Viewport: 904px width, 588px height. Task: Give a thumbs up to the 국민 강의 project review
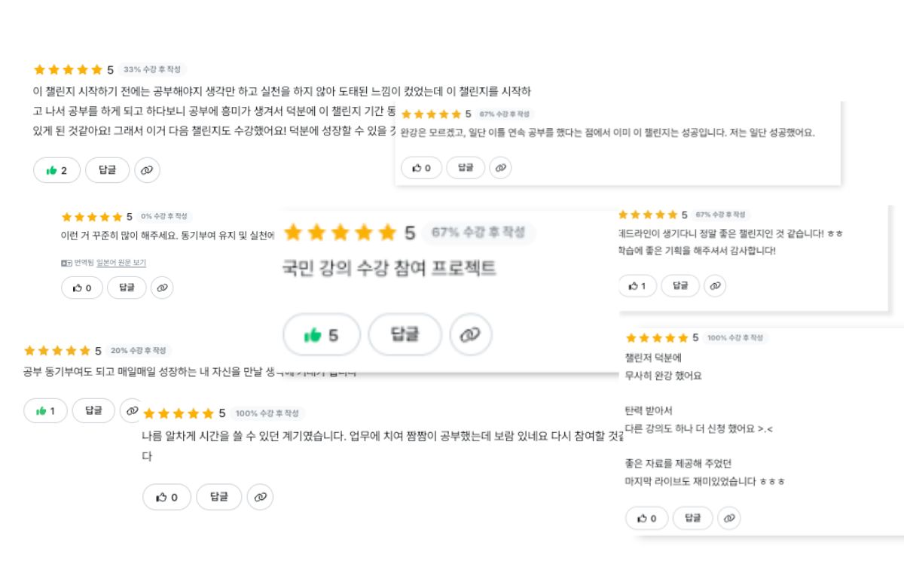tap(322, 334)
